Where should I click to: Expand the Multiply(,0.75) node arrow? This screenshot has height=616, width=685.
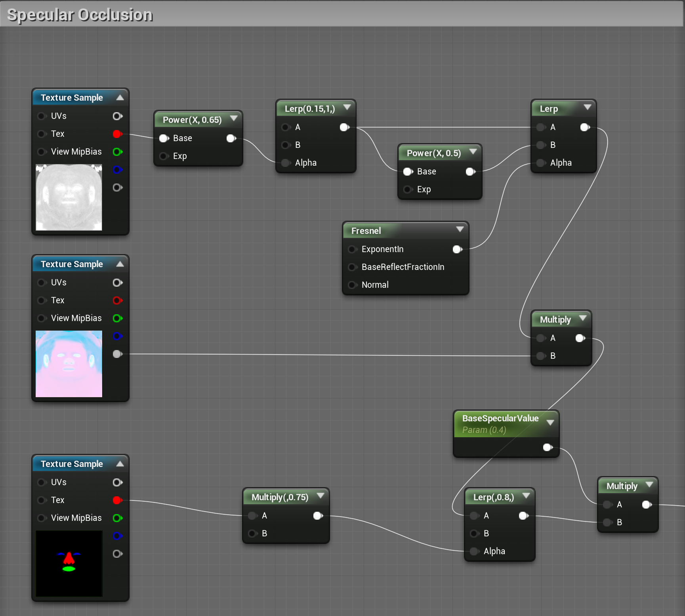tap(321, 496)
